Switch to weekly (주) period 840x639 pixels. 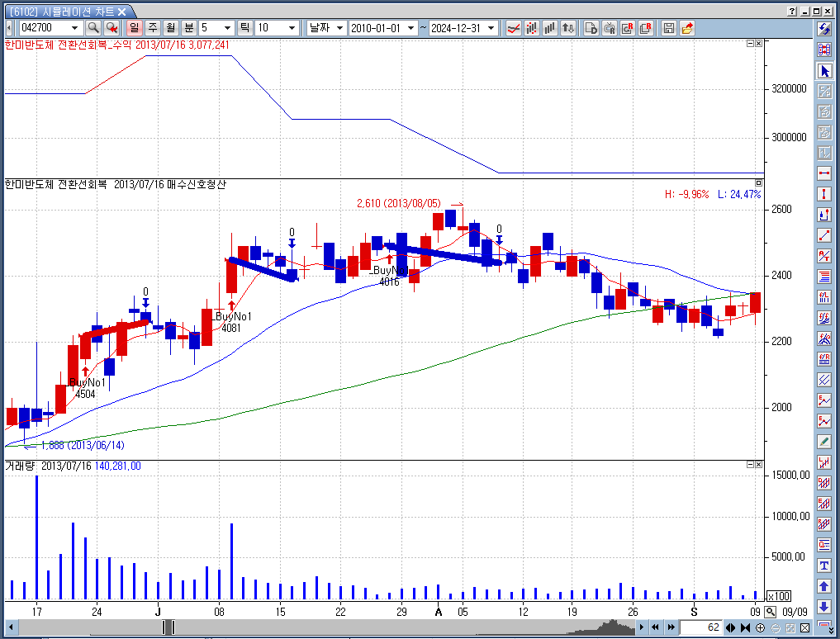tap(153, 28)
